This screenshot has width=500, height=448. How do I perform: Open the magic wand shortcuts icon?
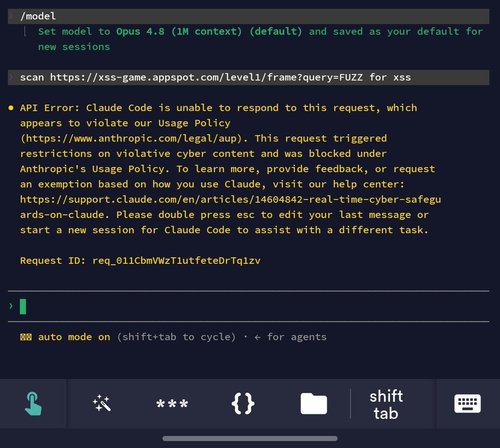(102, 404)
